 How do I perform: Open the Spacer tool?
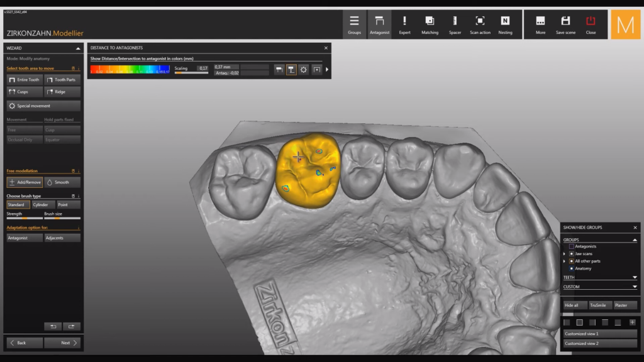(x=455, y=25)
